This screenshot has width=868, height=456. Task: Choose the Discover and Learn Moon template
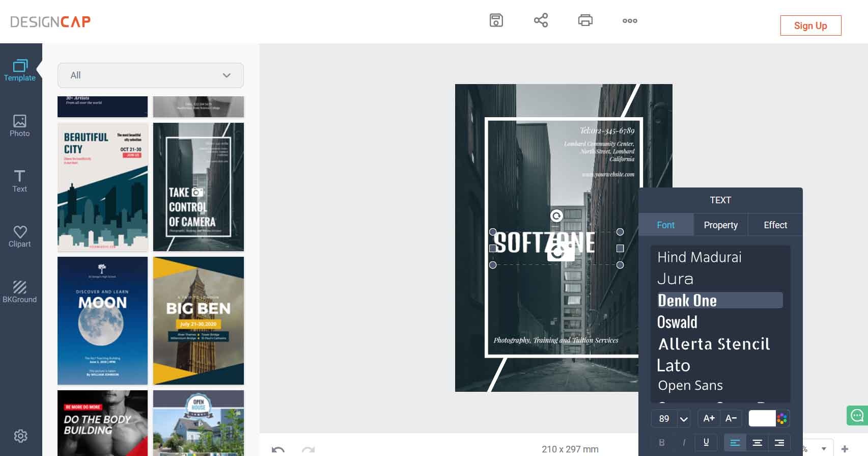click(102, 321)
